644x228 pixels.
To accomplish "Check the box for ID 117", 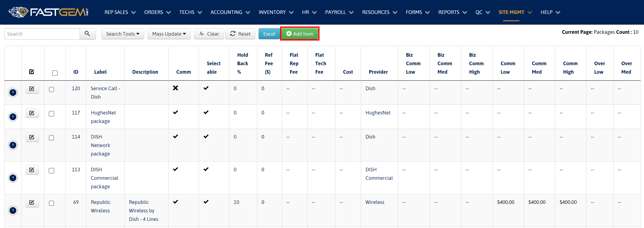I will [x=51, y=114].
